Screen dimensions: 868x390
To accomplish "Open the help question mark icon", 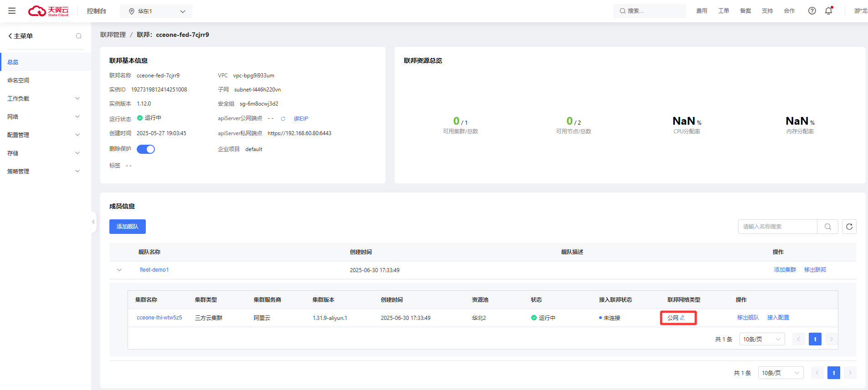I will [x=812, y=11].
